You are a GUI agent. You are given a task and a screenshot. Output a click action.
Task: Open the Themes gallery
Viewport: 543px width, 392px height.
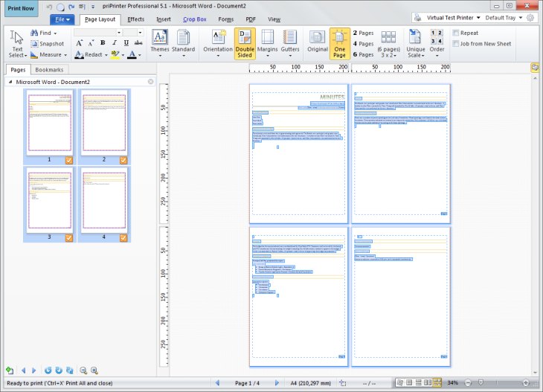tap(160, 43)
